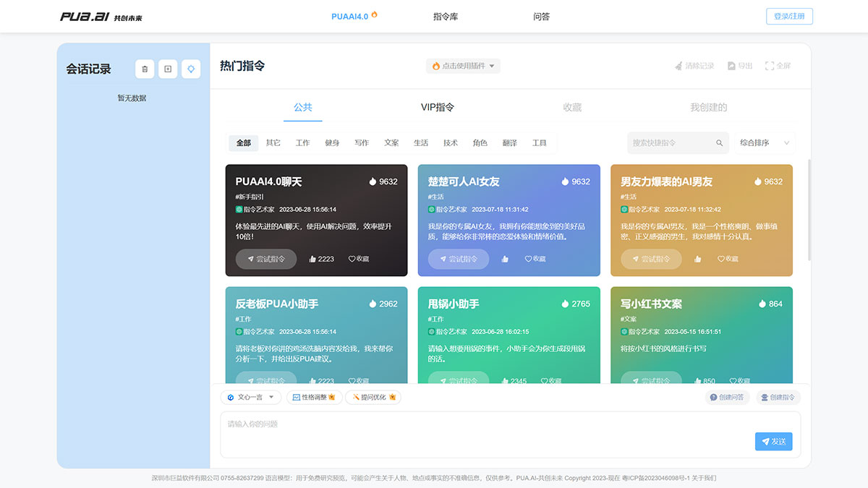Open 性格调整 personality adjustment tool
This screenshot has height=488, width=868.
312,397
